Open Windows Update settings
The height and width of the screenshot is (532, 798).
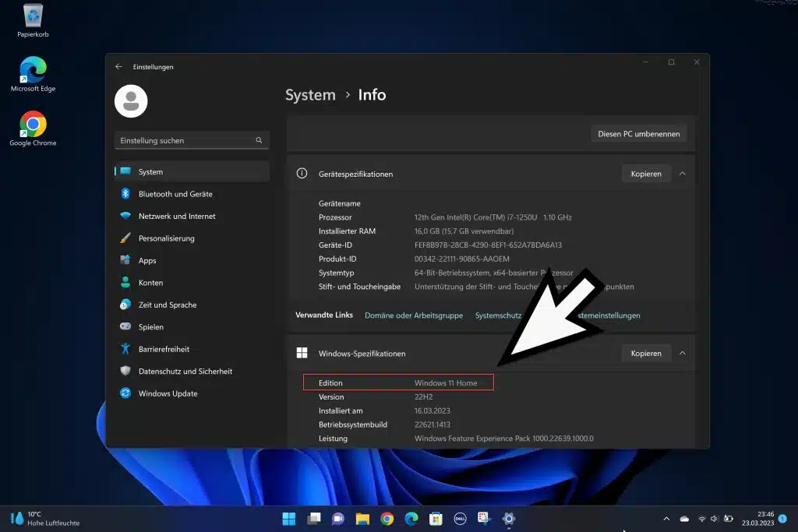point(192,393)
